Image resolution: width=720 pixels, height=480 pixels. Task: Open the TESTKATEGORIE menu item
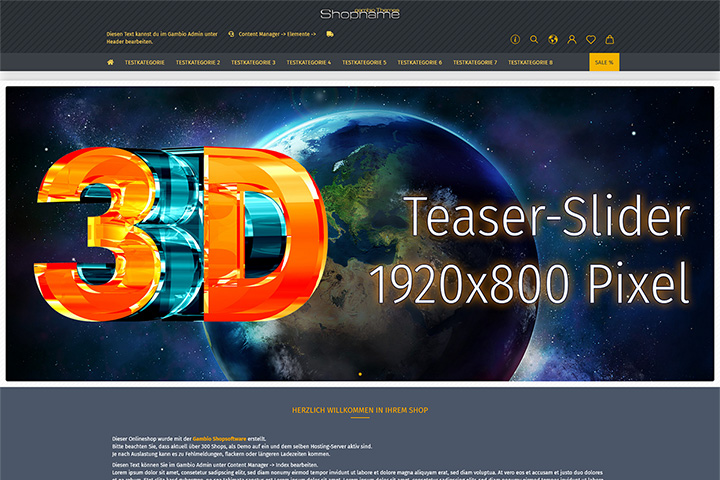tap(145, 62)
